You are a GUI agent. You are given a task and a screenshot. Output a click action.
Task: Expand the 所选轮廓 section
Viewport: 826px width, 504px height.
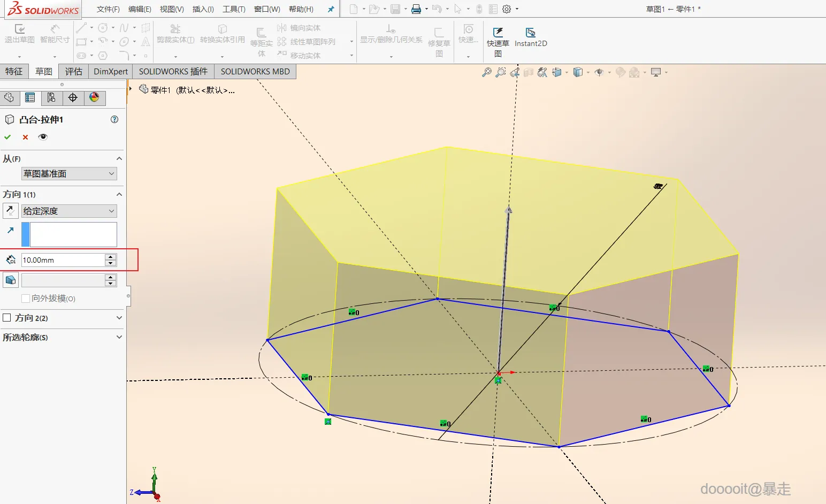click(x=119, y=337)
